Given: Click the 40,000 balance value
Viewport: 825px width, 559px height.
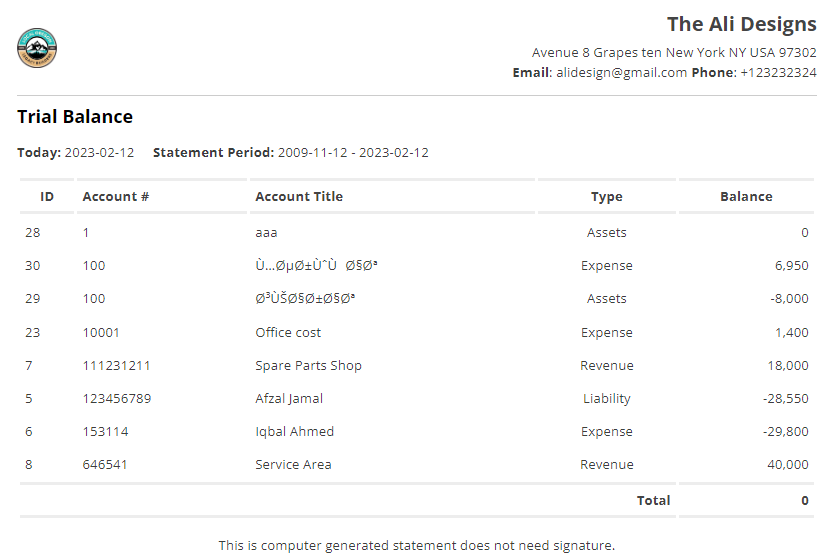Looking at the screenshot, I should 788,464.
